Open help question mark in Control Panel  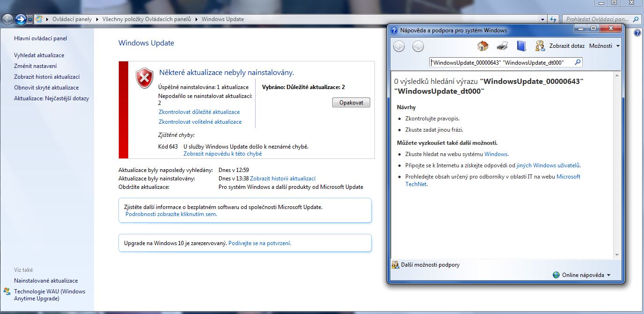tap(637, 33)
